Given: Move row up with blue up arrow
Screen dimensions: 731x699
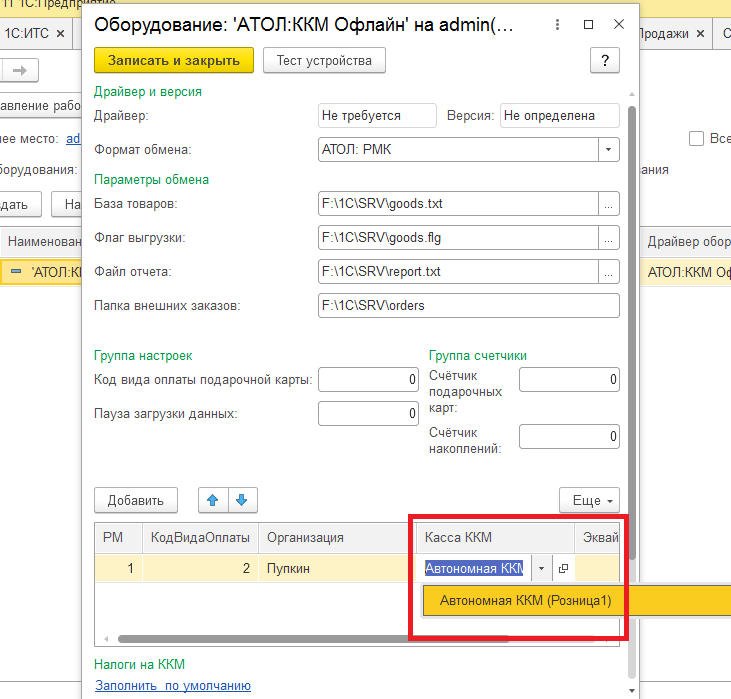Looking at the screenshot, I should tap(213, 500).
